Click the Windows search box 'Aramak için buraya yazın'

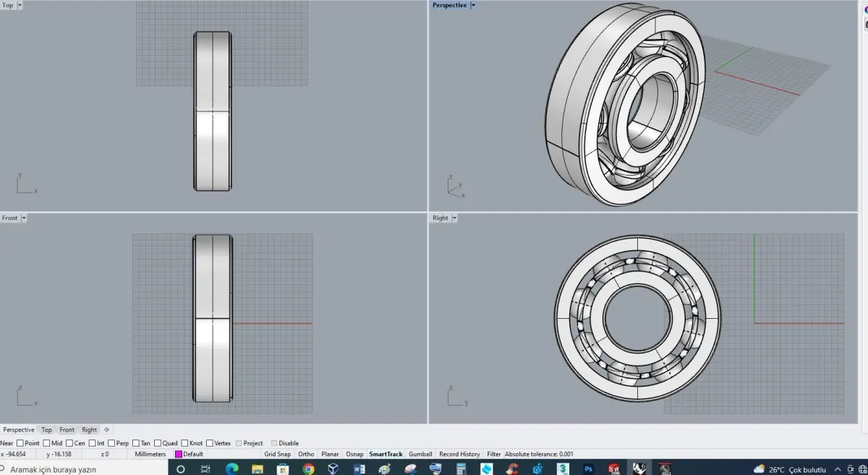coord(83,469)
